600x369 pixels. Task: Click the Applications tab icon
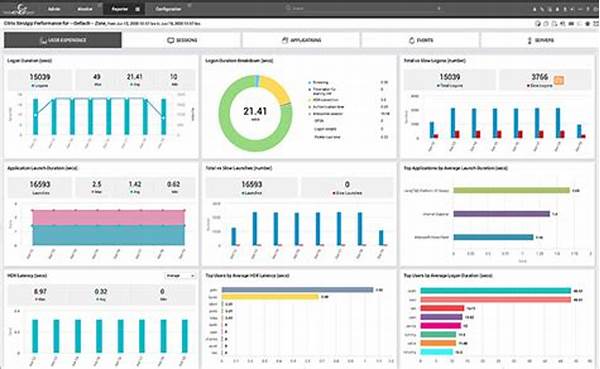[x=285, y=40]
